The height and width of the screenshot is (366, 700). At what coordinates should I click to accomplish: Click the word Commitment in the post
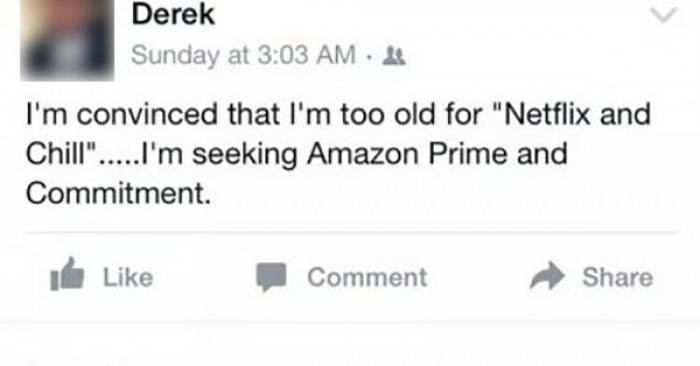pos(118,194)
